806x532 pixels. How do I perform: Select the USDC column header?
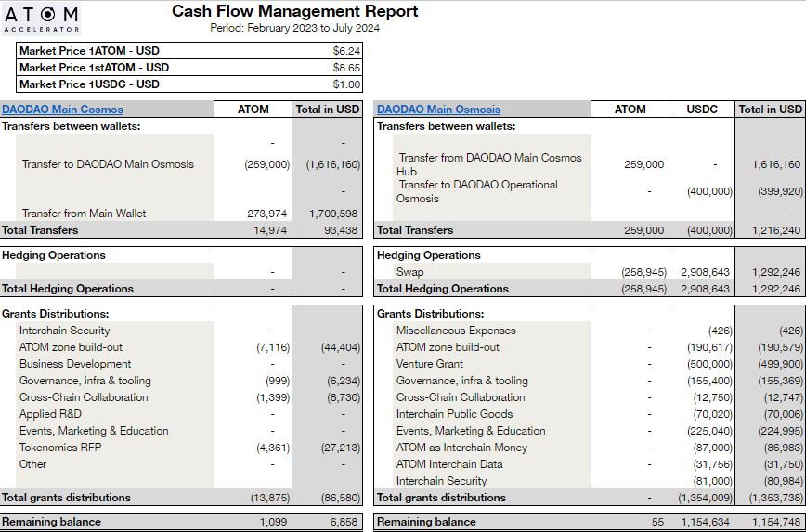[701, 110]
